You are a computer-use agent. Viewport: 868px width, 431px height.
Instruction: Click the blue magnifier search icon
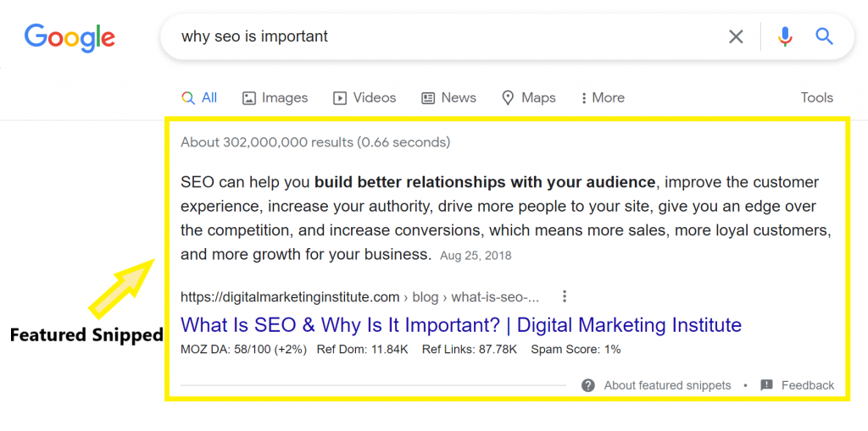coord(824,37)
